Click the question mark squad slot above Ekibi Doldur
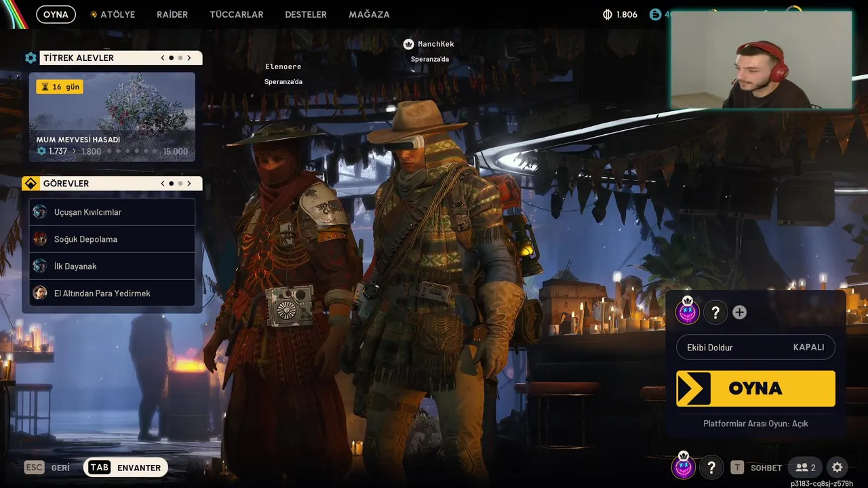Image resolution: width=868 pixels, height=488 pixels. (x=715, y=312)
